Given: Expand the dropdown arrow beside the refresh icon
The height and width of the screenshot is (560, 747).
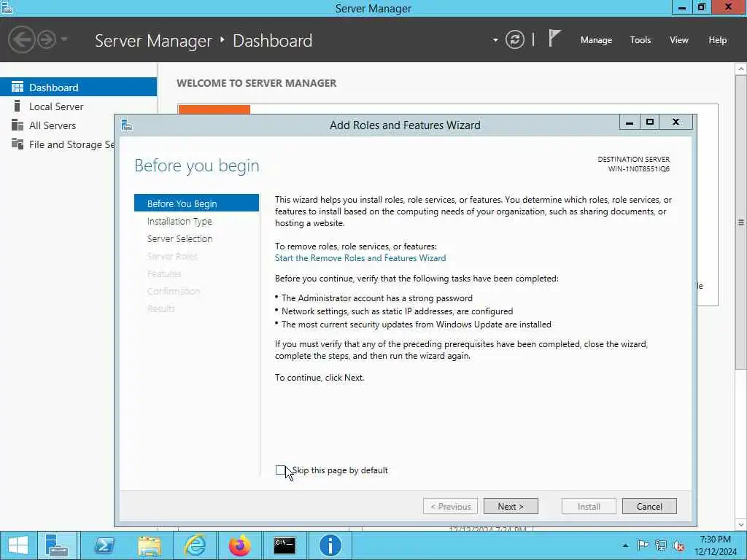Looking at the screenshot, I should pyautogui.click(x=495, y=40).
